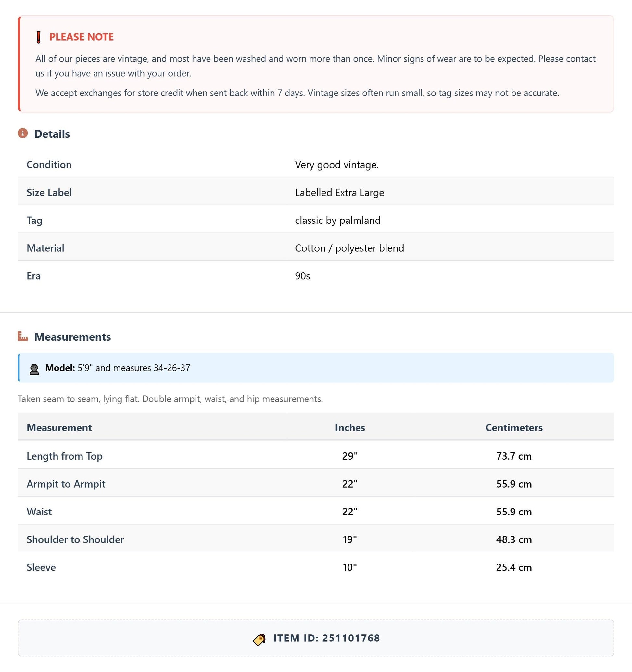Click the classic by palmland tag value

pos(338,221)
